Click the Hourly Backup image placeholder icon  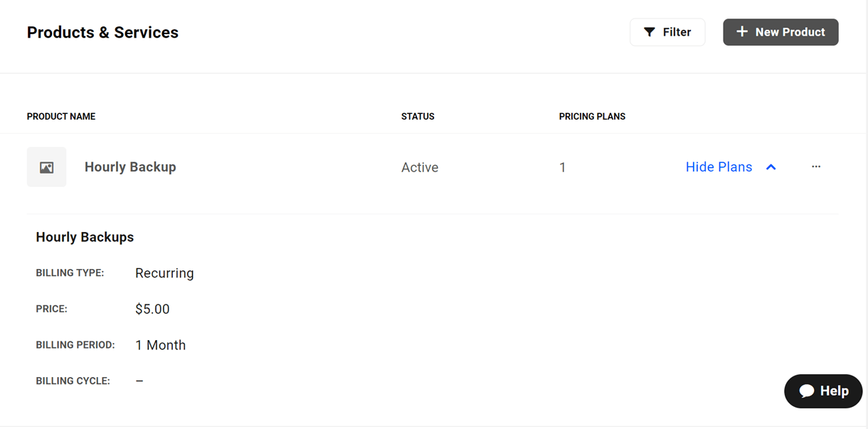click(x=47, y=167)
